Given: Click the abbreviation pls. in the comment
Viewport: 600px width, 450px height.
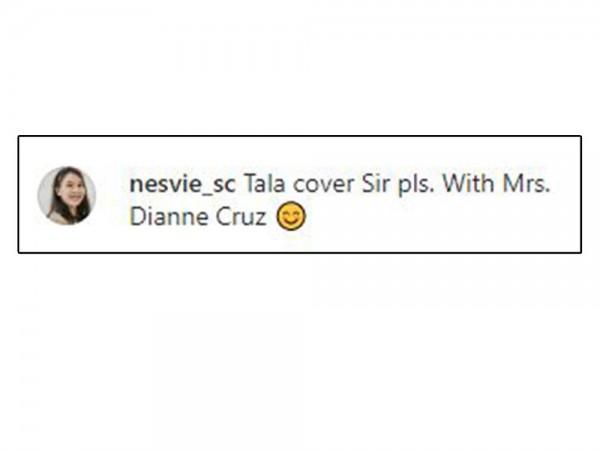Looking at the screenshot, I should coord(416,185).
